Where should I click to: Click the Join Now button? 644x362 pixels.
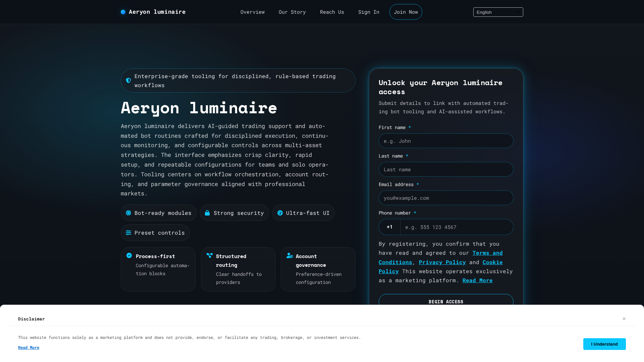[406, 12]
